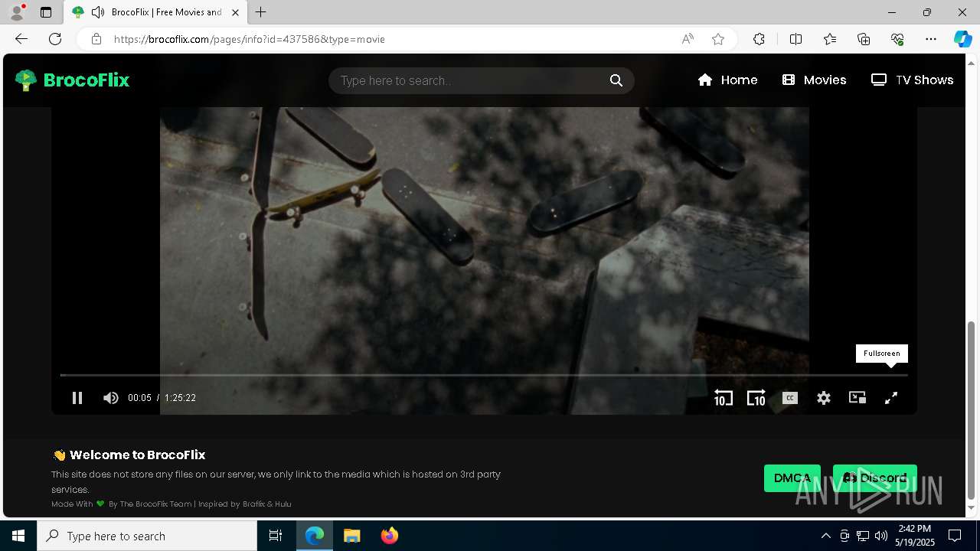Click the page vertical scrollbar
This screenshot has height=551, width=980.
click(972, 410)
